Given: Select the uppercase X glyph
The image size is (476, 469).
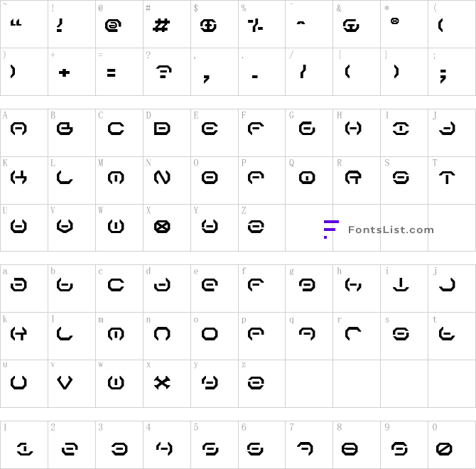Looking at the screenshot, I should point(162,227).
